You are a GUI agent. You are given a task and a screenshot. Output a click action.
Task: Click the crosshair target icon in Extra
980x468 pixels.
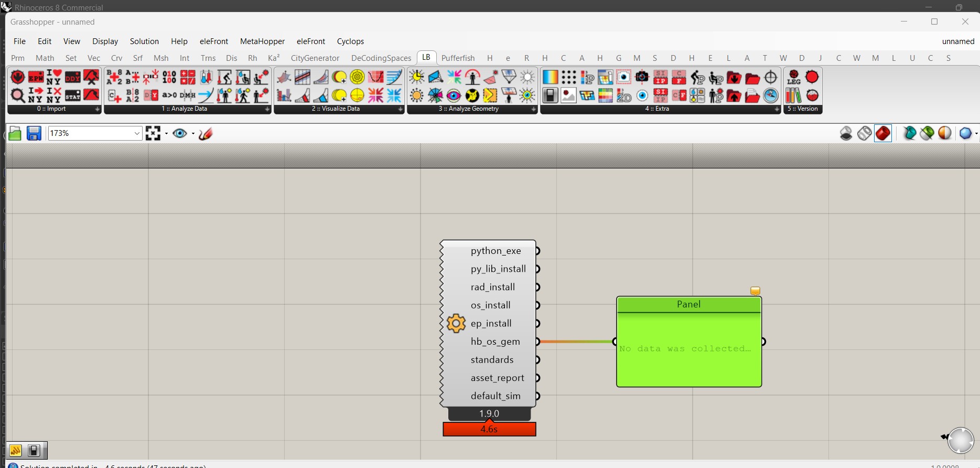(770, 77)
